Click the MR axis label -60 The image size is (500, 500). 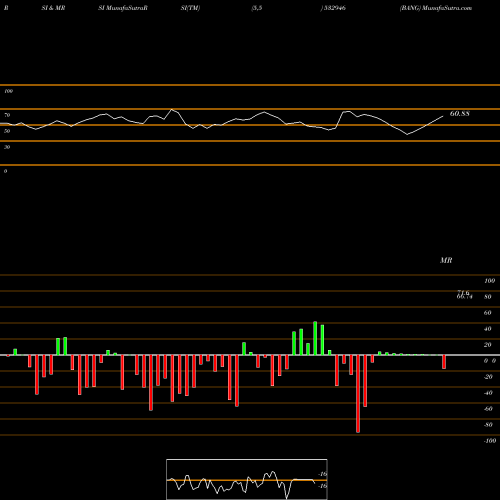(488, 409)
